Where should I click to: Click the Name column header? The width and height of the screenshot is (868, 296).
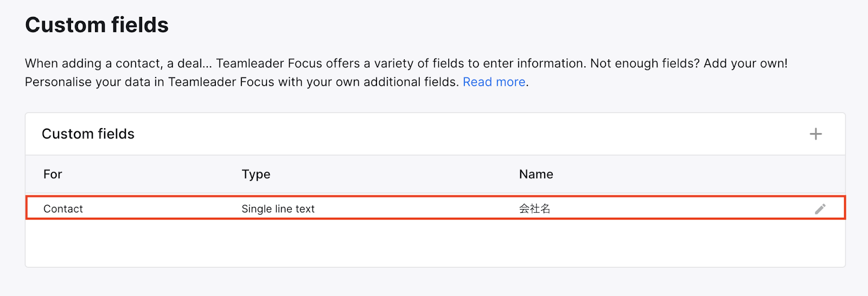pyautogui.click(x=536, y=174)
